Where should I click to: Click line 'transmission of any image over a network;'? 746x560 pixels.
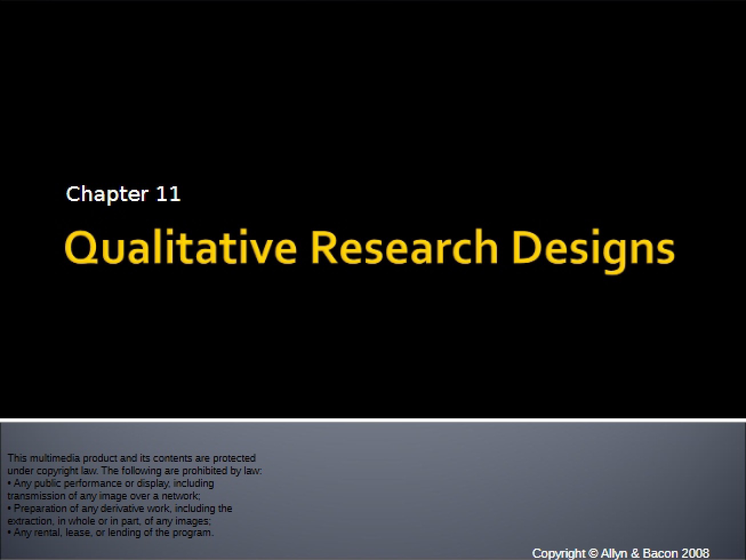[x=104, y=496]
